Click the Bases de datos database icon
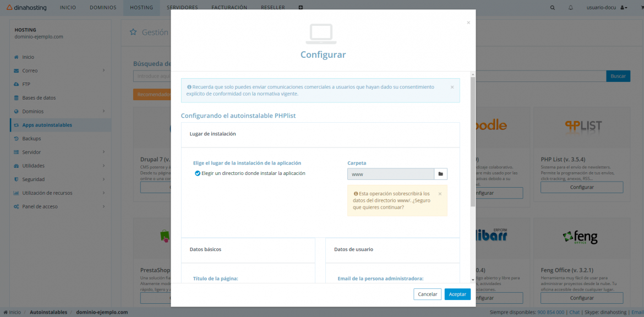644x317 pixels. coord(17,98)
